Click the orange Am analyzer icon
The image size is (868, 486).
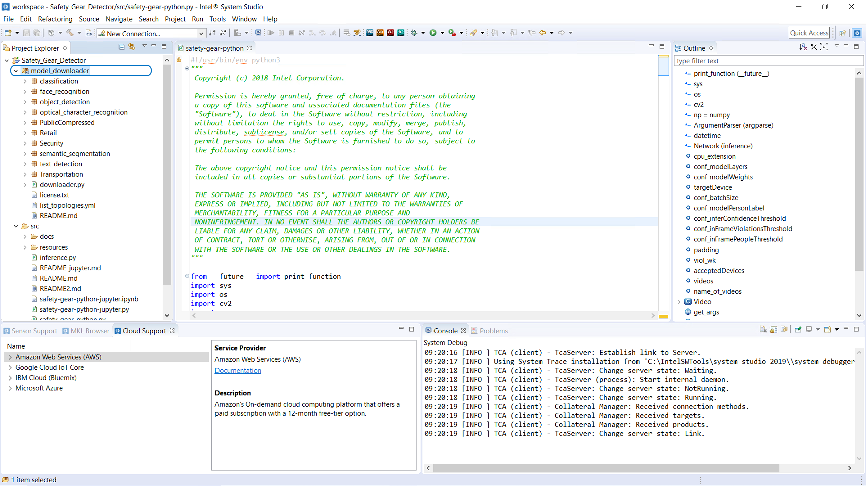click(380, 33)
